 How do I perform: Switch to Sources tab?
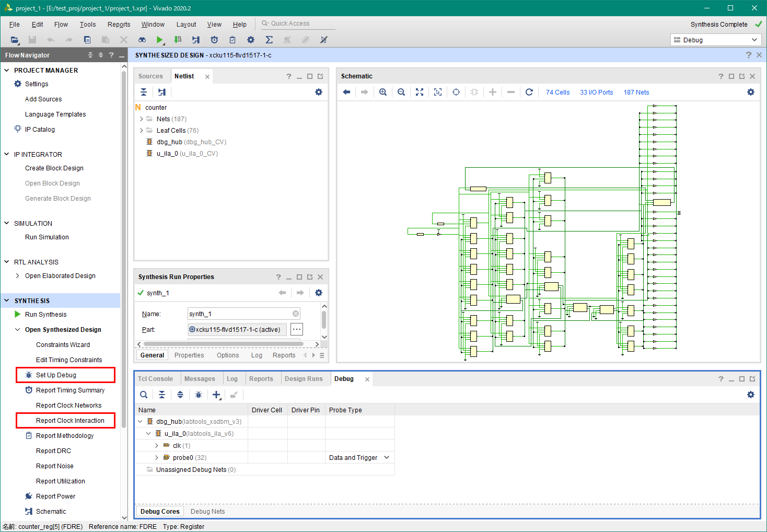click(150, 76)
